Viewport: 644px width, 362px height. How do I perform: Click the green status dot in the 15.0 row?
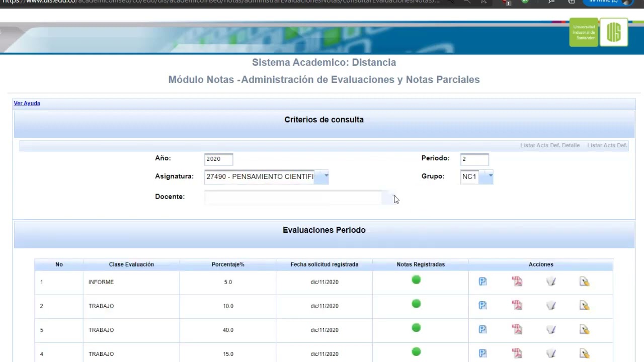pyautogui.click(x=416, y=351)
